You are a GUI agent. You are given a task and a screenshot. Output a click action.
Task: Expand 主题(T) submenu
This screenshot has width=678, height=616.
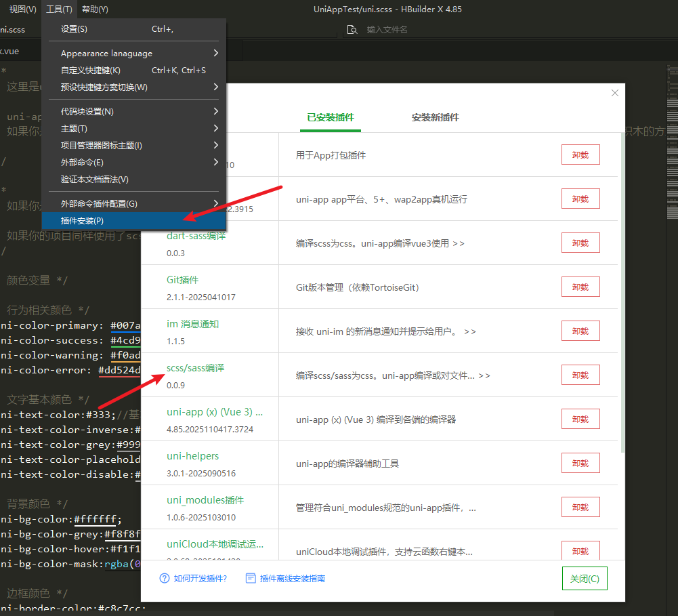point(133,129)
